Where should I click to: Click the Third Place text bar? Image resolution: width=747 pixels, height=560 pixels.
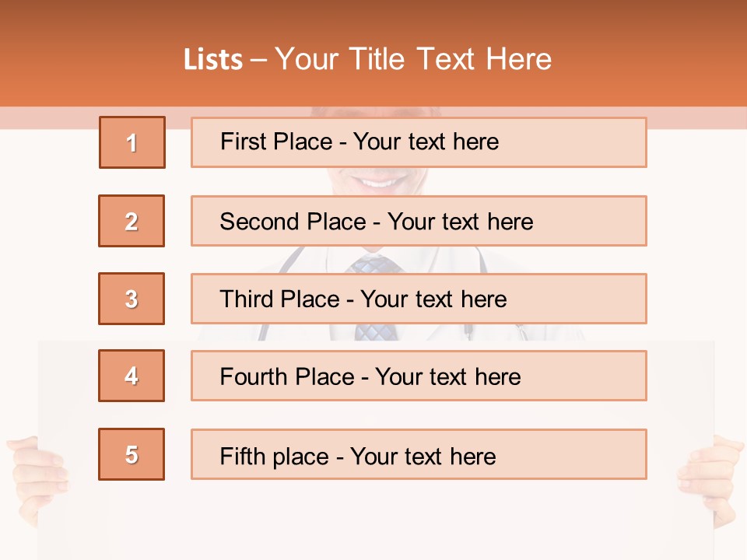pyautogui.click(x=419, y=299)
